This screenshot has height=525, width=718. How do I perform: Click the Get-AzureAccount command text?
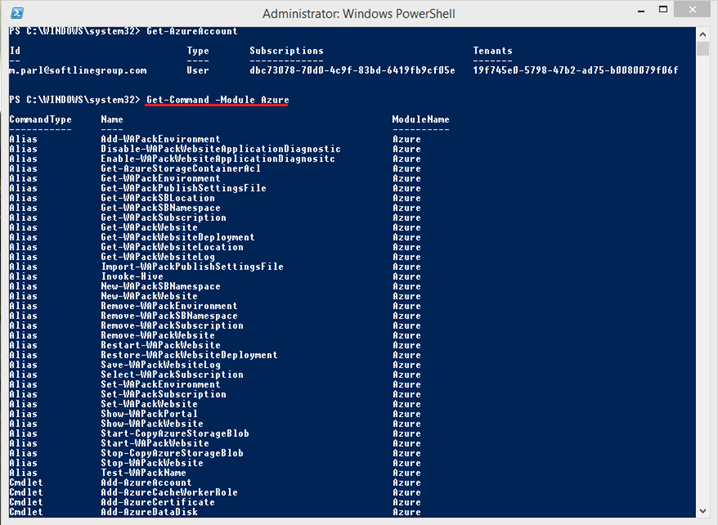(192, 31)
